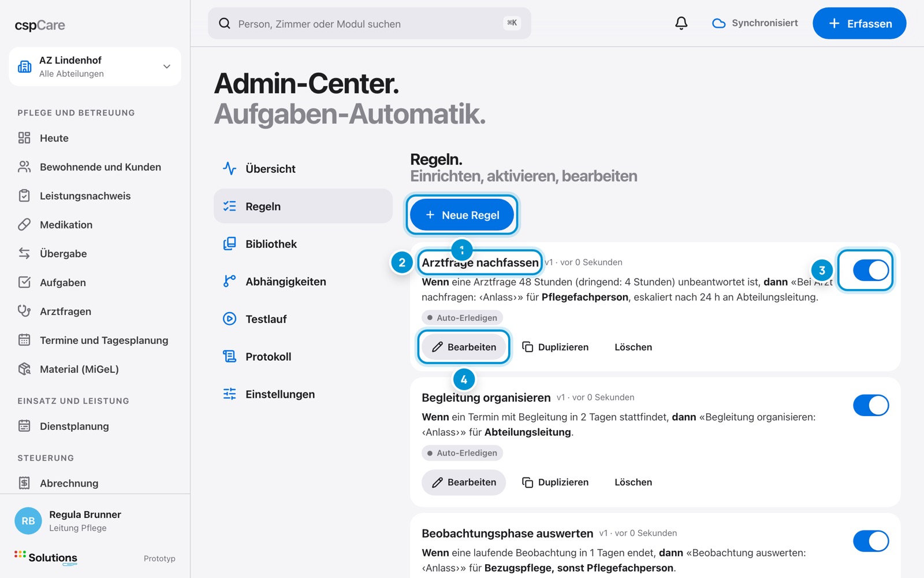The width and height of the screenshot is (924, 578).
Task: Disable the Arztfrage nachfassen rule toggle
Action: point(871,270)
